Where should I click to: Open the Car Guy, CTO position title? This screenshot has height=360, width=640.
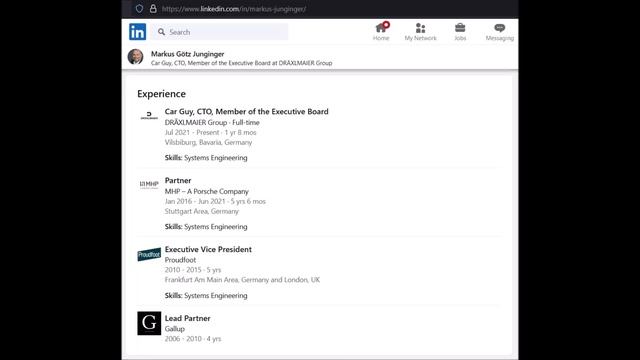pos(247,111)
